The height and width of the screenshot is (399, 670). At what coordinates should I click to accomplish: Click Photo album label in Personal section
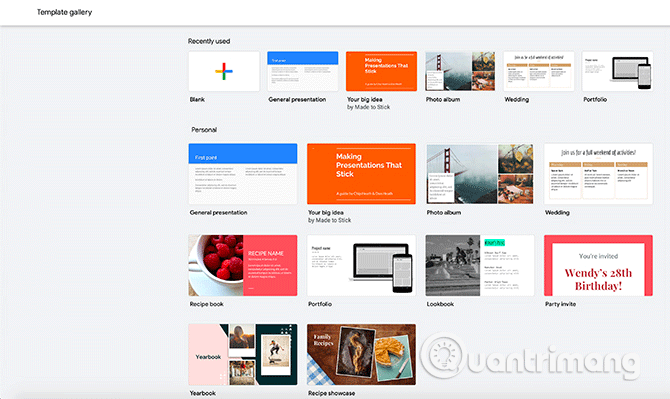444,212
